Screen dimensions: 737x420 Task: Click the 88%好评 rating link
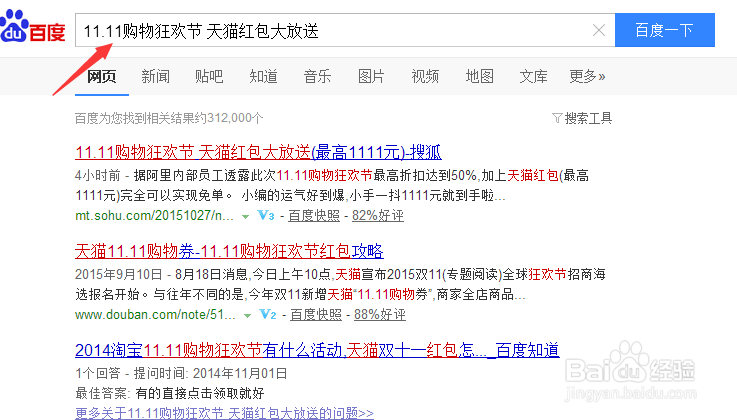pyautogui.click(x=380, y=314)
